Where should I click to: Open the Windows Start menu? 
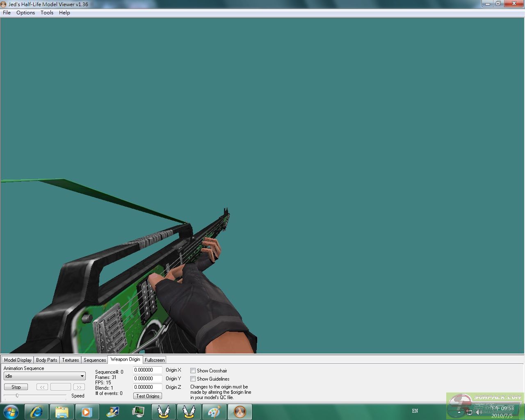pos(11,411)
